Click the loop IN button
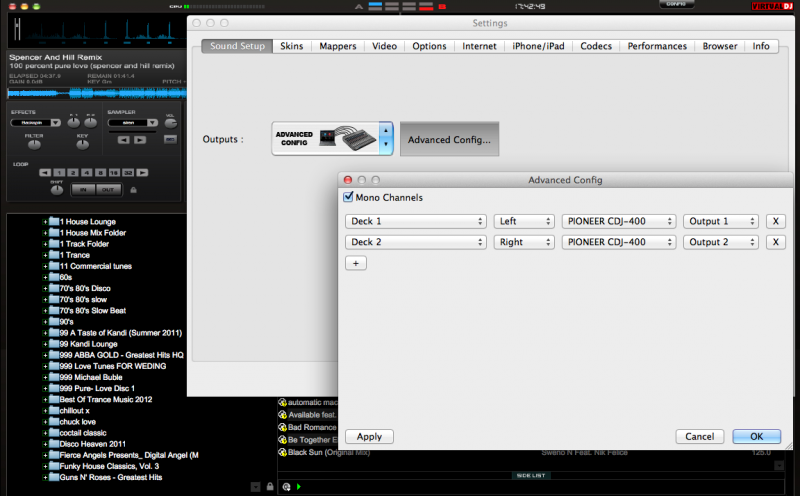The width and height of the screenshot is (800, 496). [85, 189]
